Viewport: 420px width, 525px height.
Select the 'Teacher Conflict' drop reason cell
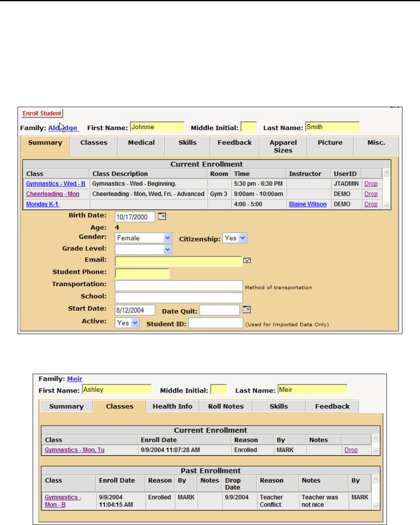tap(278, 501)
